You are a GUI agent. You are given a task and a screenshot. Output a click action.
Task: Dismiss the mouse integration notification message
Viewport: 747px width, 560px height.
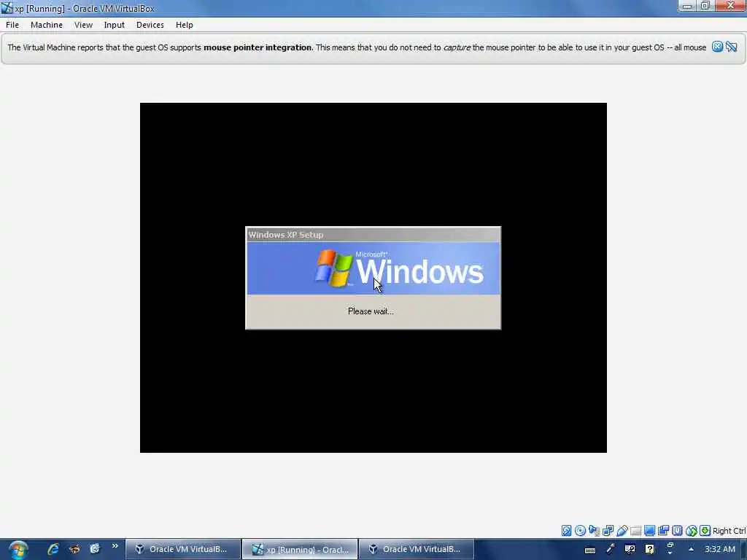tap(718, 47)
